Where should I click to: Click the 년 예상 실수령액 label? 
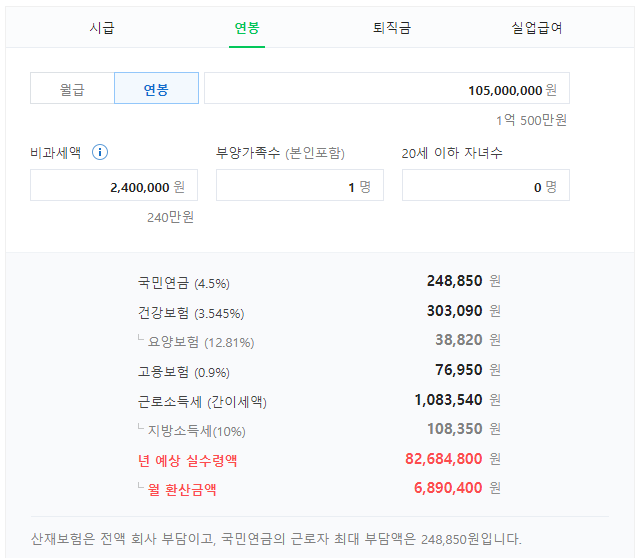tap(187, 460)
